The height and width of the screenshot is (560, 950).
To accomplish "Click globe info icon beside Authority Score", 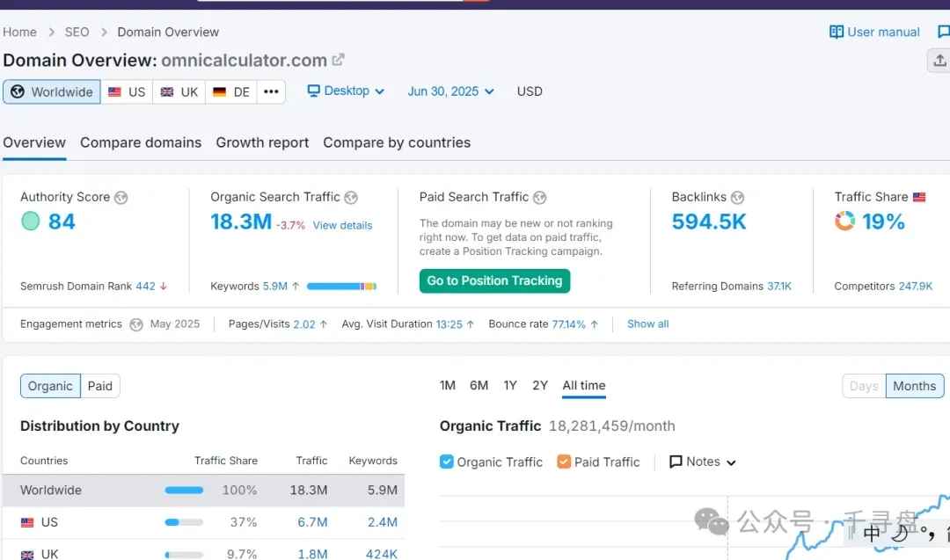I will click(121, 197).
